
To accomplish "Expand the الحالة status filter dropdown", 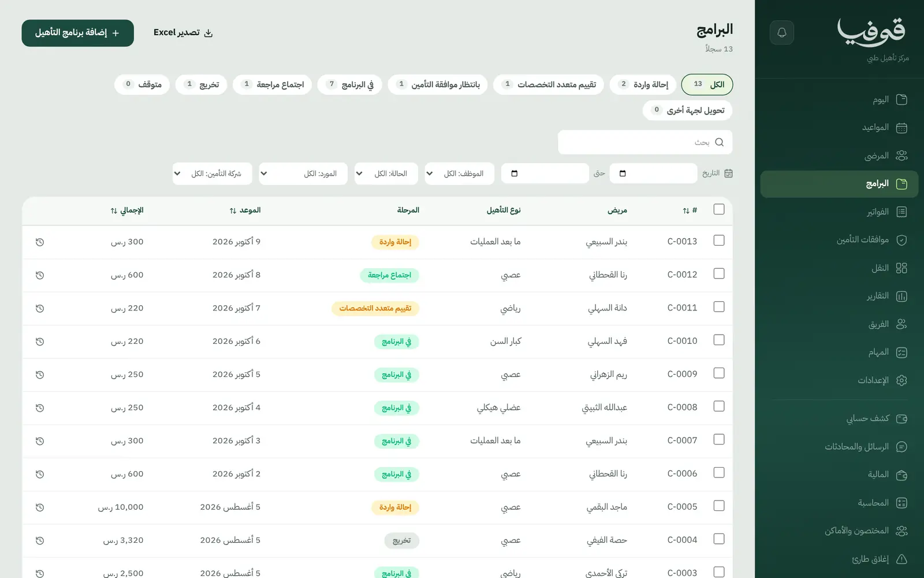I will pos(386,173).
